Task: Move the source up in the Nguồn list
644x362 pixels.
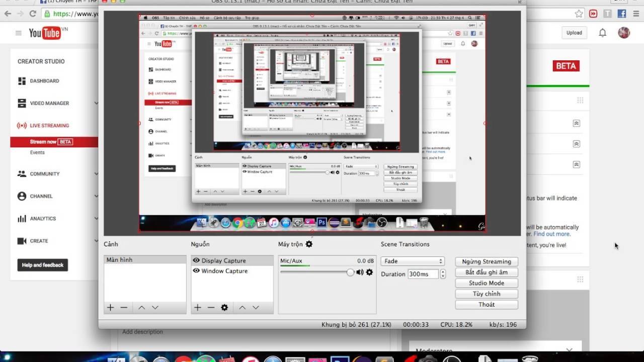Action: tap(243, 308)
